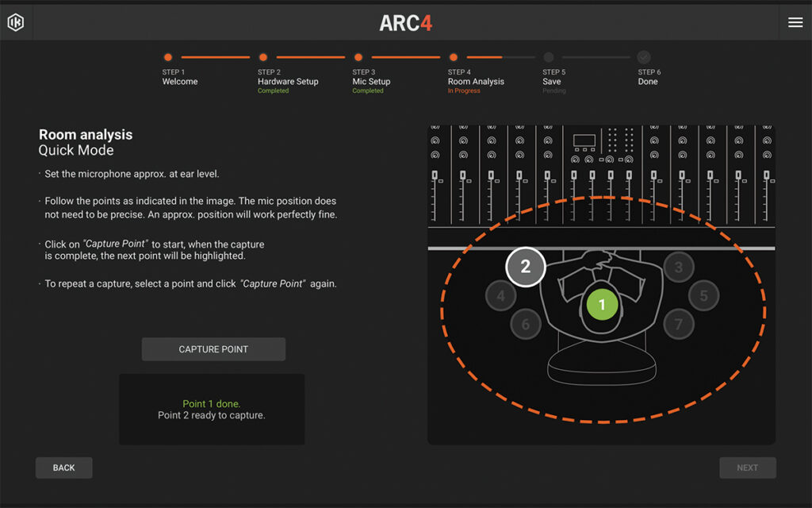The height and width of the screenshot is (508, 812).
Task: Click the Next button
Action: [747, 468]
